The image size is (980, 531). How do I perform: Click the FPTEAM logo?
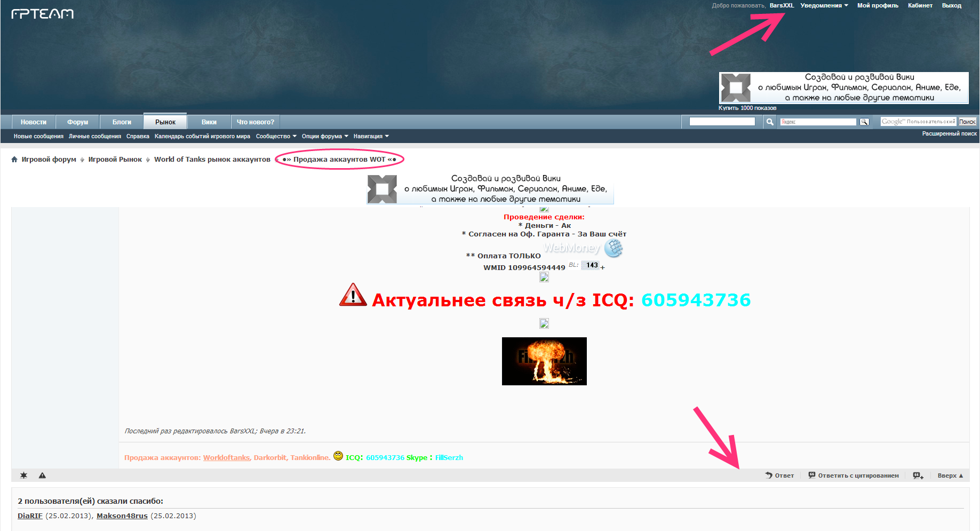[42, 14]
